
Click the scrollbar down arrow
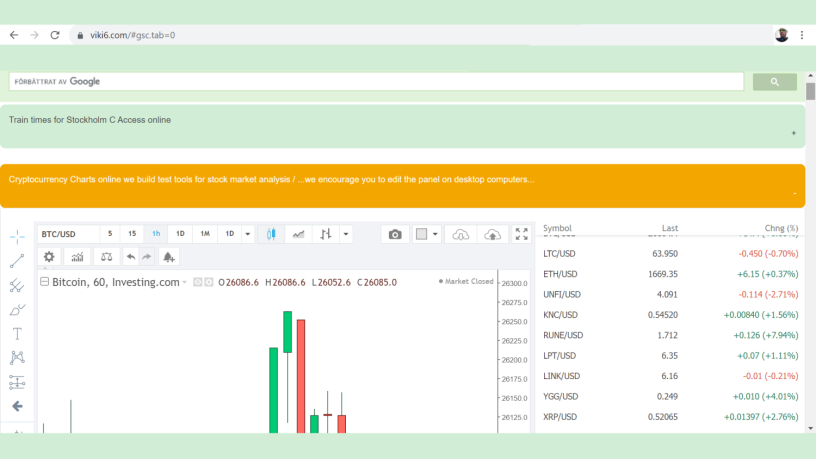coord(810,428)
